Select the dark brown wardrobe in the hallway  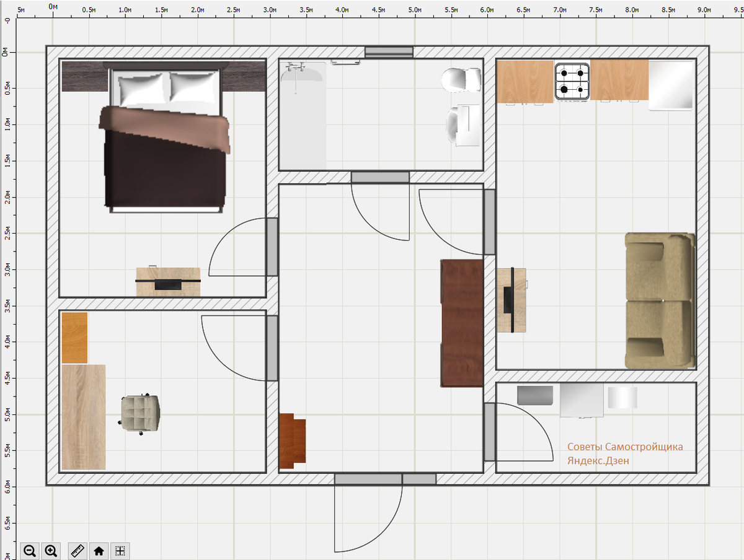point(462,323)
